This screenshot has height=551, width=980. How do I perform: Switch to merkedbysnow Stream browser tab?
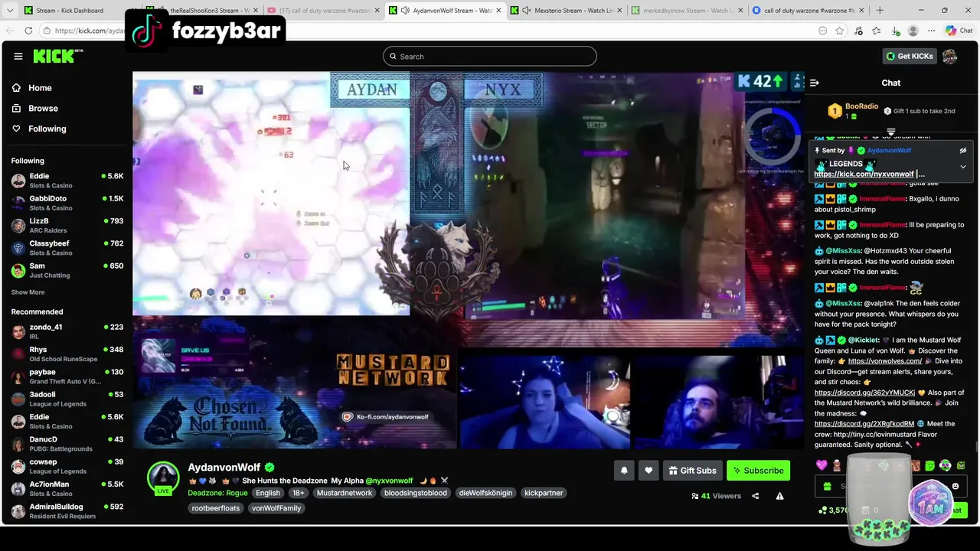pyautogui.click(x=686, y=11)
